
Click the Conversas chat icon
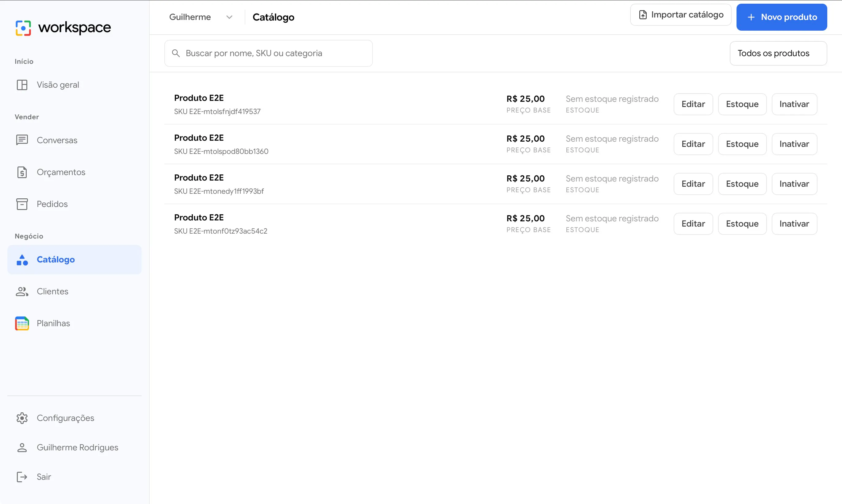coord(22,140)
